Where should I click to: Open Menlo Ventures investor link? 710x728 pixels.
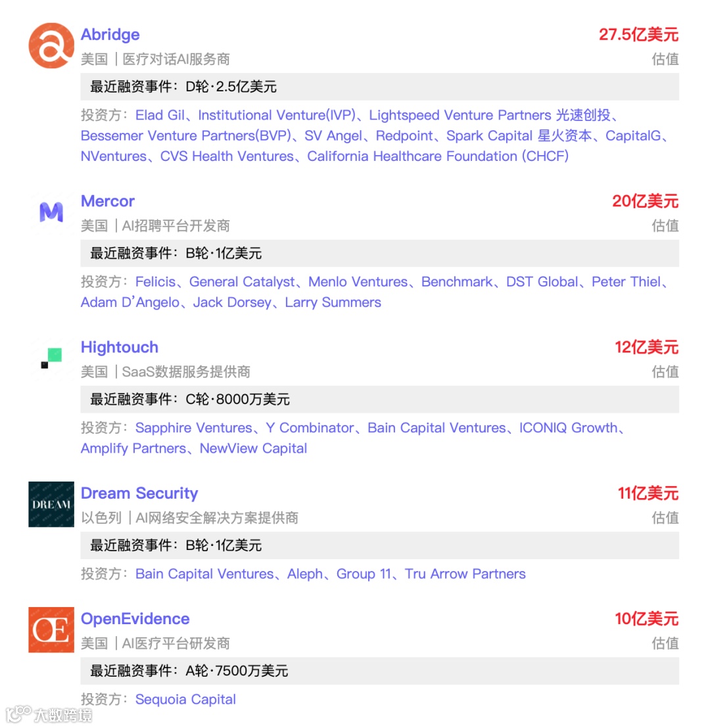[358, 282]
